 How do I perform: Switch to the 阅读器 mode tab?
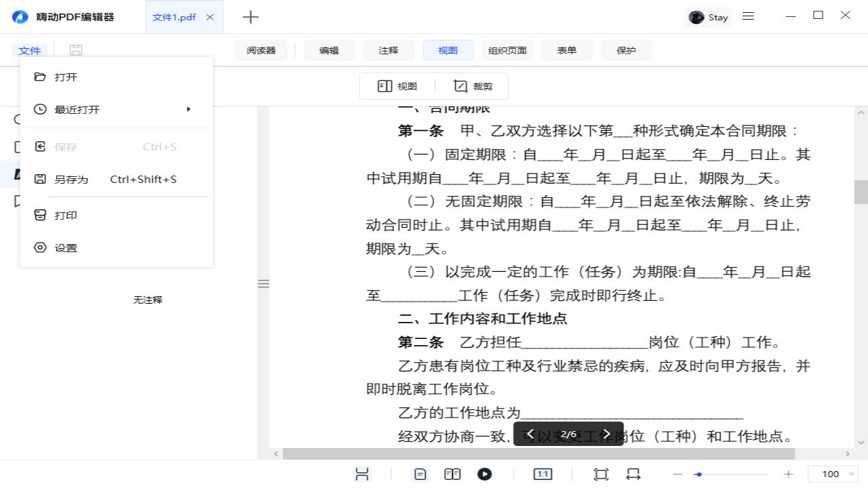(261, 50)
